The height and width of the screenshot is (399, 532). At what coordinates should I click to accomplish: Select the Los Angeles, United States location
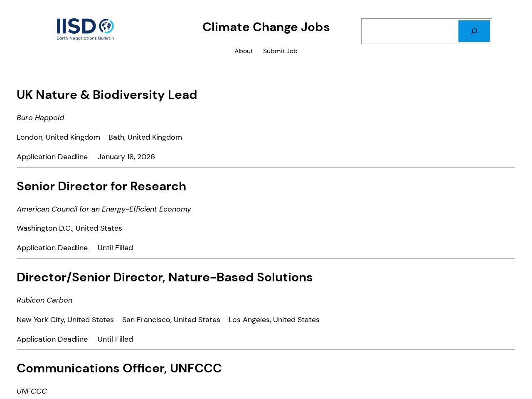(x=274, y=320)
